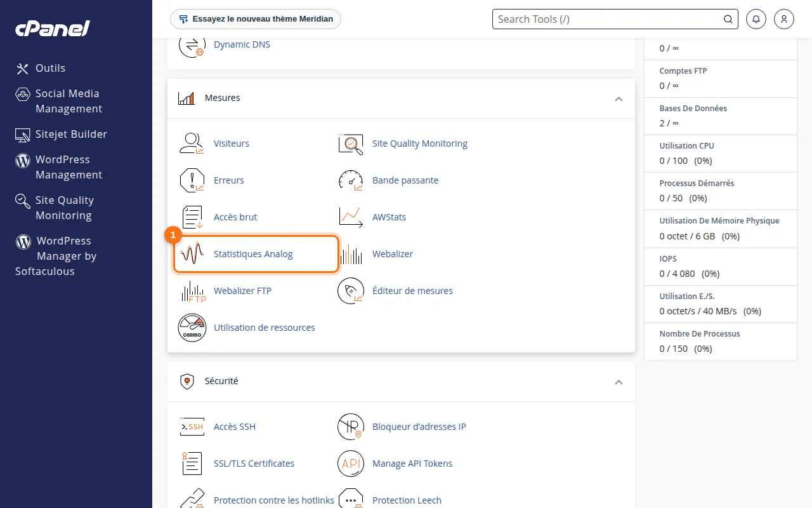This screenshot has height=508, width=812.
Task: Click the Protection Leech link
Action: coord(407,500)
